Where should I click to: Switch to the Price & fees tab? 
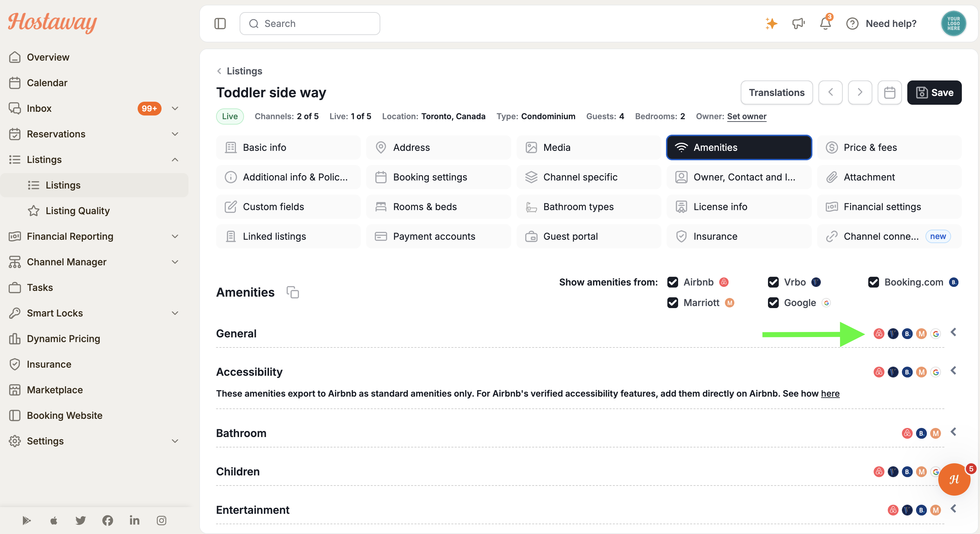tap(889, 147)
